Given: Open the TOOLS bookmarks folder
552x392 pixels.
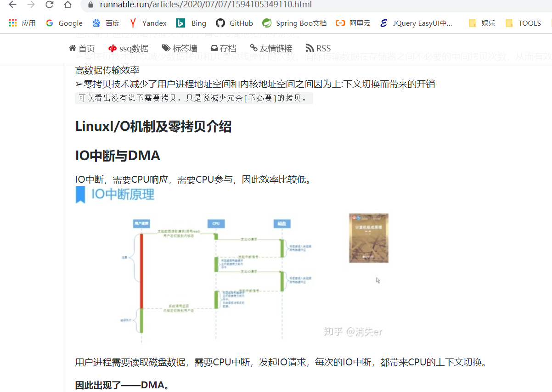Looking at the screenshot, I should click(x=523, y=23).
